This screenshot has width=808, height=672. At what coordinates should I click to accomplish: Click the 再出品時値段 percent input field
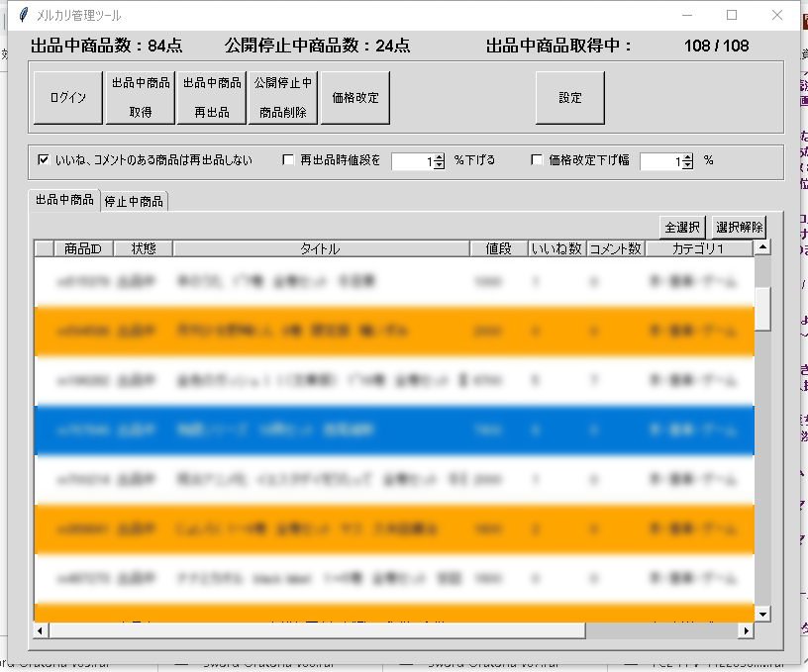[x=412, y=161]
